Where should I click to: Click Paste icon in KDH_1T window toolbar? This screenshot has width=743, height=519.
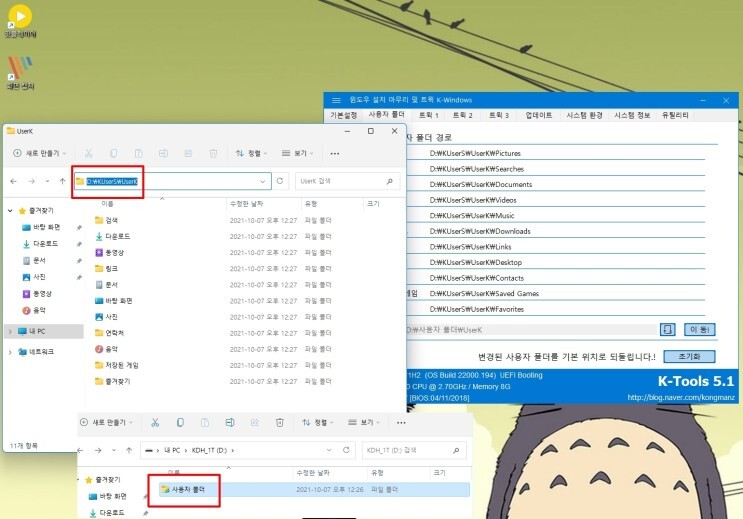click(x=205, y=422)
